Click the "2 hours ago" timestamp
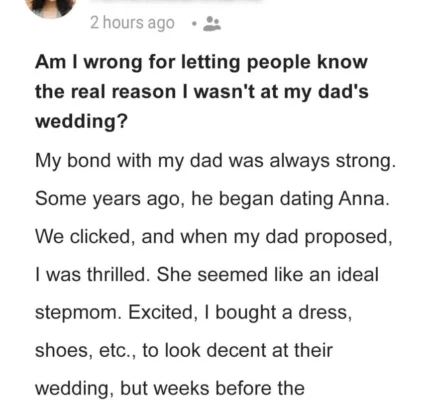The image size is (428, 400). coord(132,23)
